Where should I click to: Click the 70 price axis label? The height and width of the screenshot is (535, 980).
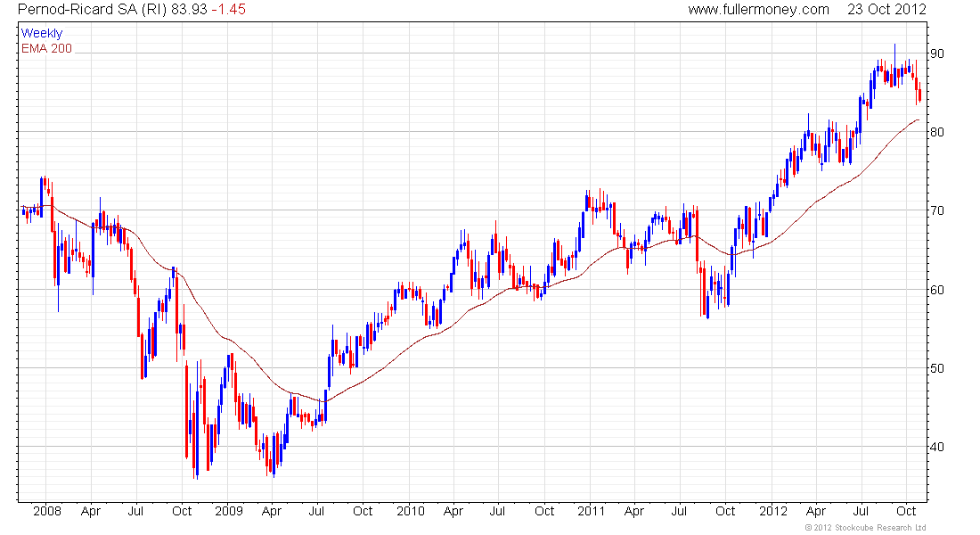tap(937, 210)
